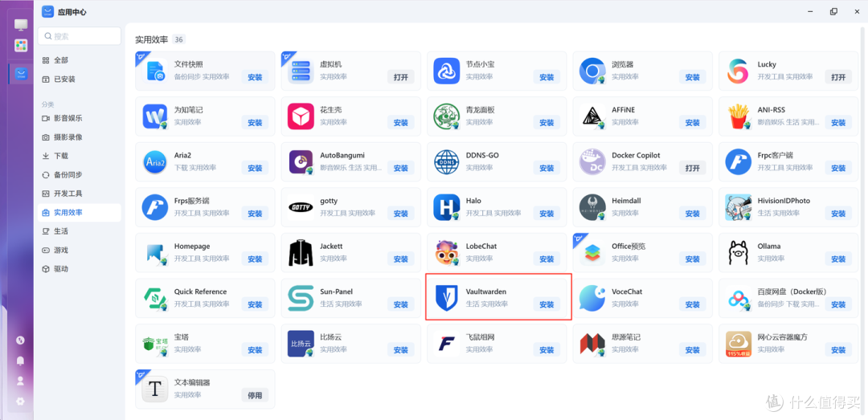Open the 开发工具 category
The height and width of the screenshot is (420, 868).
pos(79,194)
